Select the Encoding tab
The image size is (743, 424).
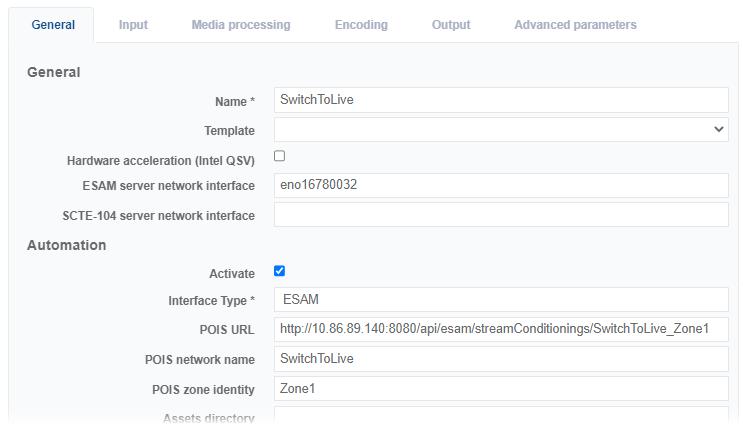361,25
